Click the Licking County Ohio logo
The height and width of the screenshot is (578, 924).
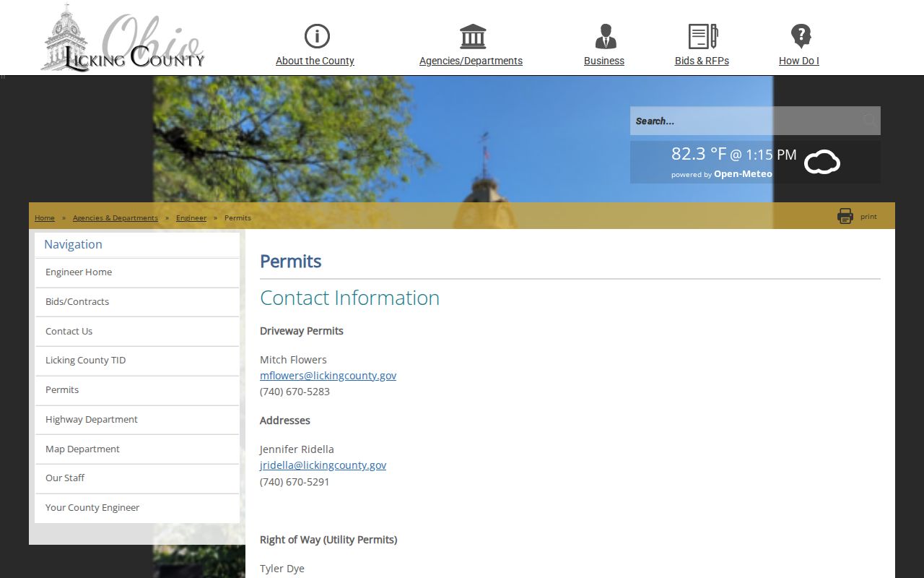point(123,38)
